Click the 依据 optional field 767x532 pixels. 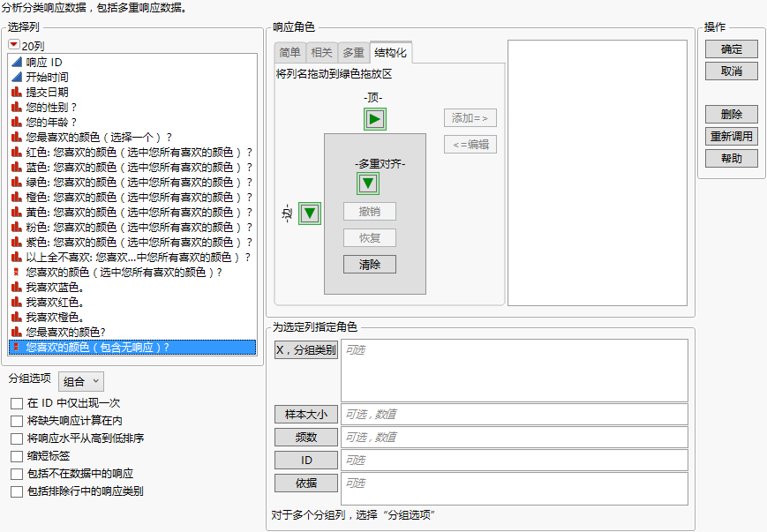click(x=514, y=489)
